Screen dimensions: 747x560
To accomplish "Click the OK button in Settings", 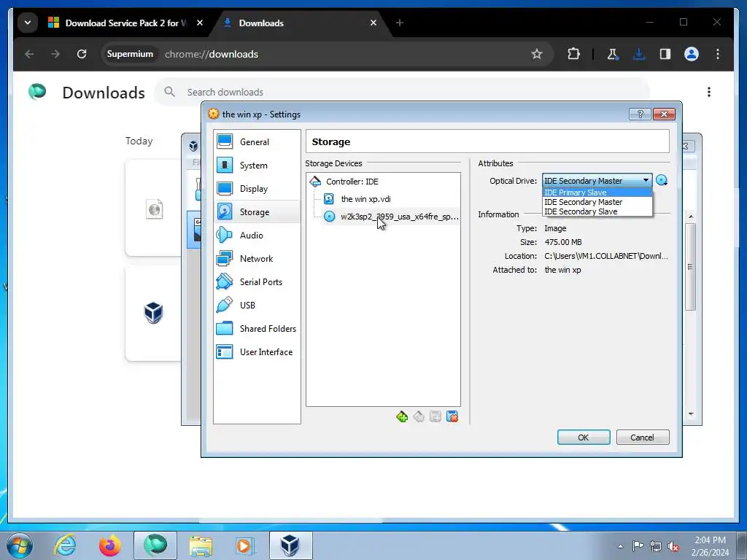I will click(x=584, y=437).
